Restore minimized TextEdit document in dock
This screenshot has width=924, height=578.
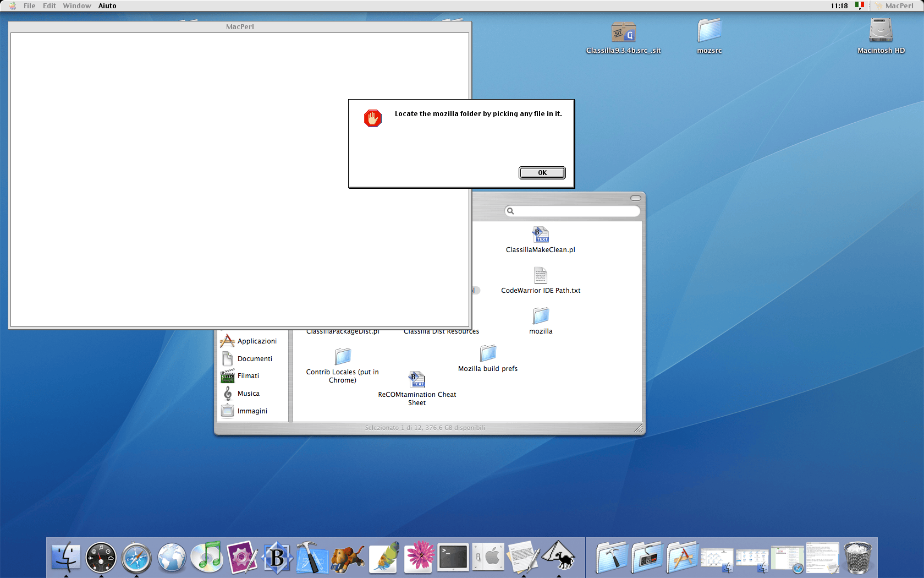click(823, 557)
